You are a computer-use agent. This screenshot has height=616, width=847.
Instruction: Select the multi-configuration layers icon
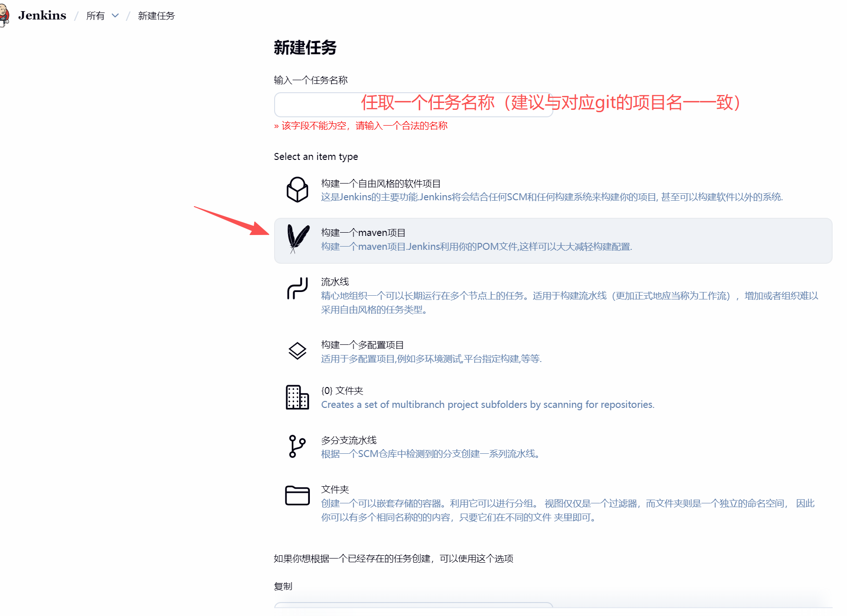(297, 351)
